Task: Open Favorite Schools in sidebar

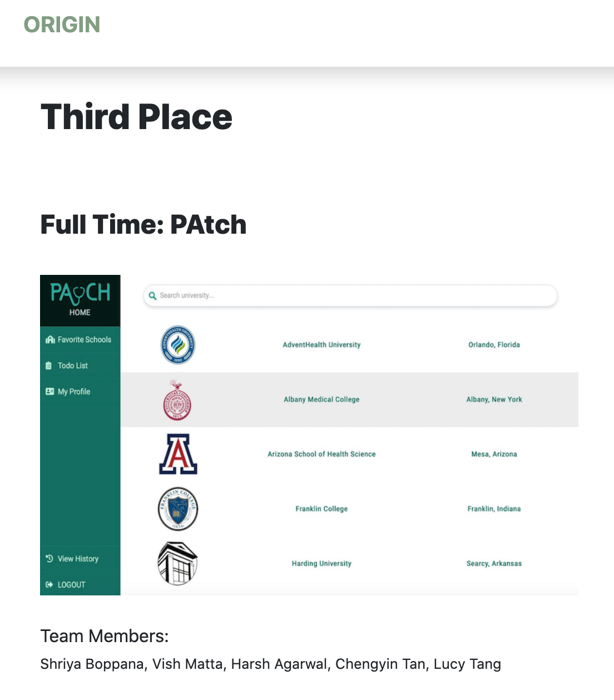Action: (x=84, y=339)
